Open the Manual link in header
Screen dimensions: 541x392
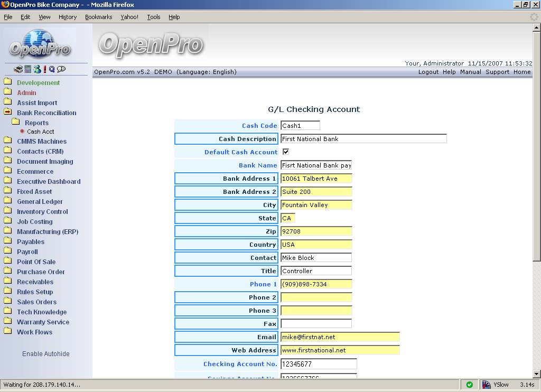[x=470, y=72]
